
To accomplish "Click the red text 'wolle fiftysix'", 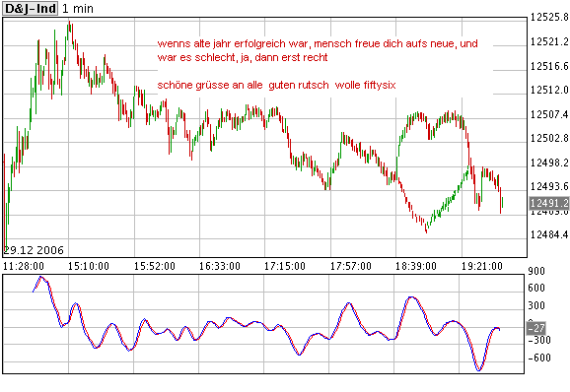I will (365, 86).
